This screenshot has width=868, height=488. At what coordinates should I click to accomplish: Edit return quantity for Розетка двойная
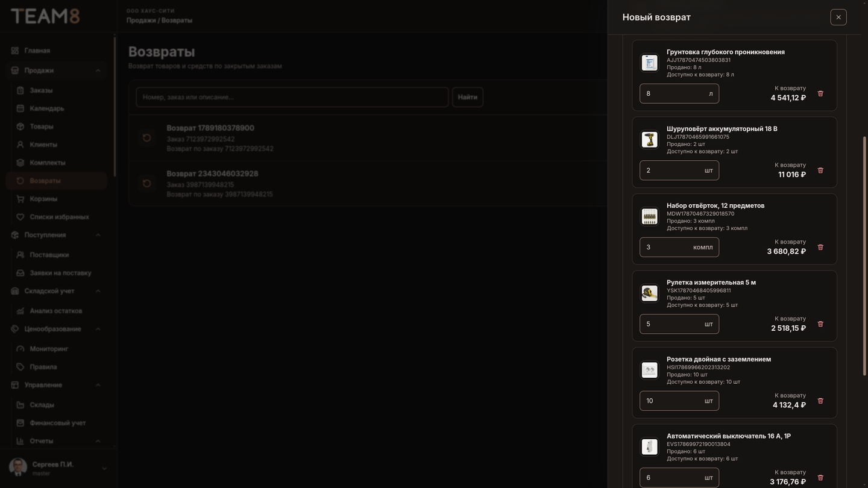coord(679,401)
